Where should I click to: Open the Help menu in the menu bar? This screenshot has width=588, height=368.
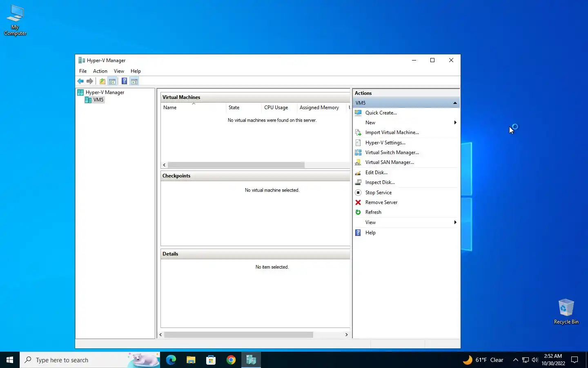point(136,71)
